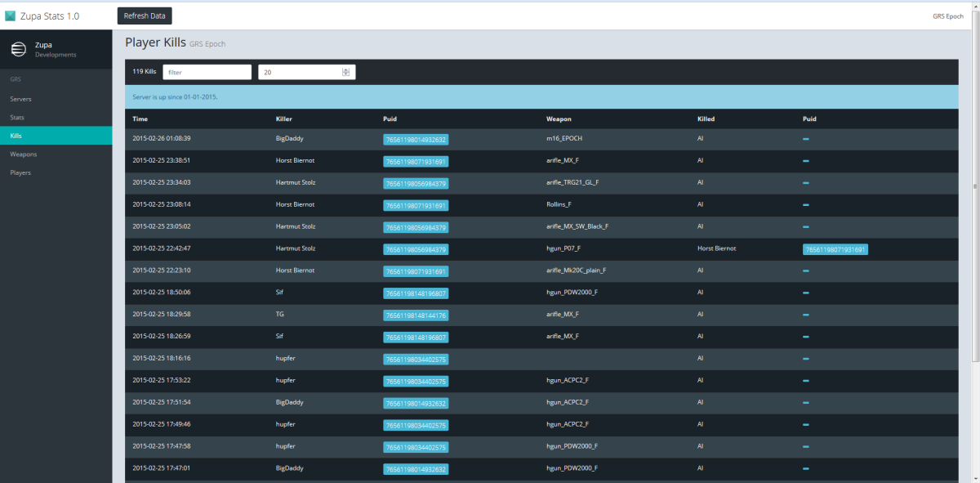Select the Kills sidebar item
The height and width of the screenshot is (483, 980).
click(16, 136)
